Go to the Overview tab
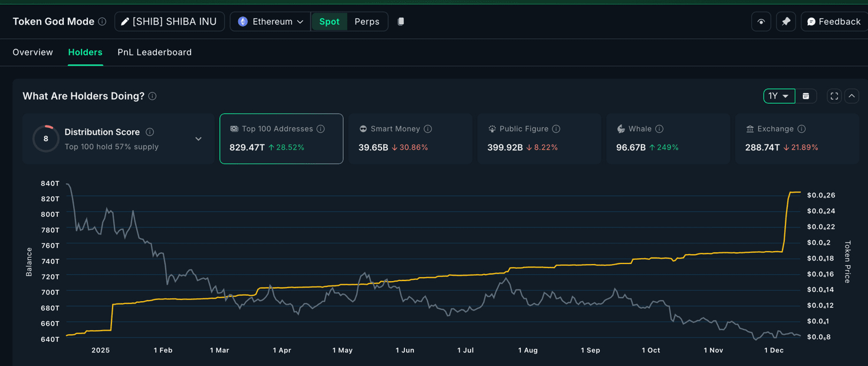The width and height of the screenshot is (868, 366). (33, 52)
